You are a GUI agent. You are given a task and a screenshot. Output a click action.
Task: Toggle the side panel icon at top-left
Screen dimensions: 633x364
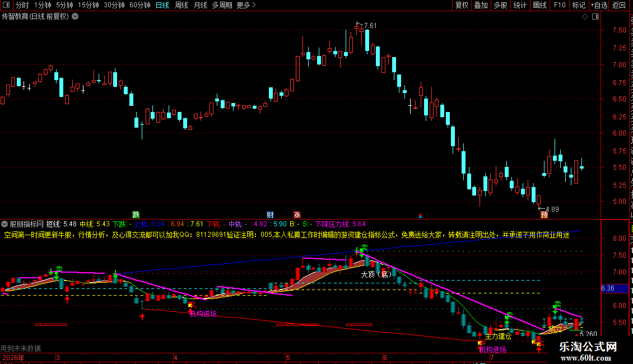coord(6,5)
